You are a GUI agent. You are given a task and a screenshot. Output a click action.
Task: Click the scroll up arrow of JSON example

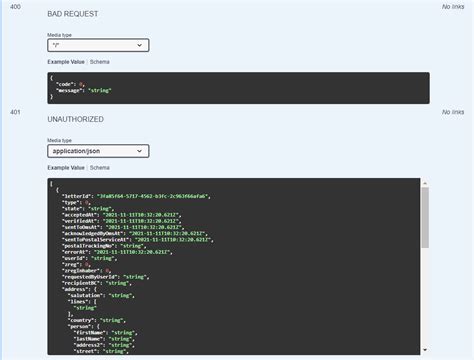(x=425, y=183)
